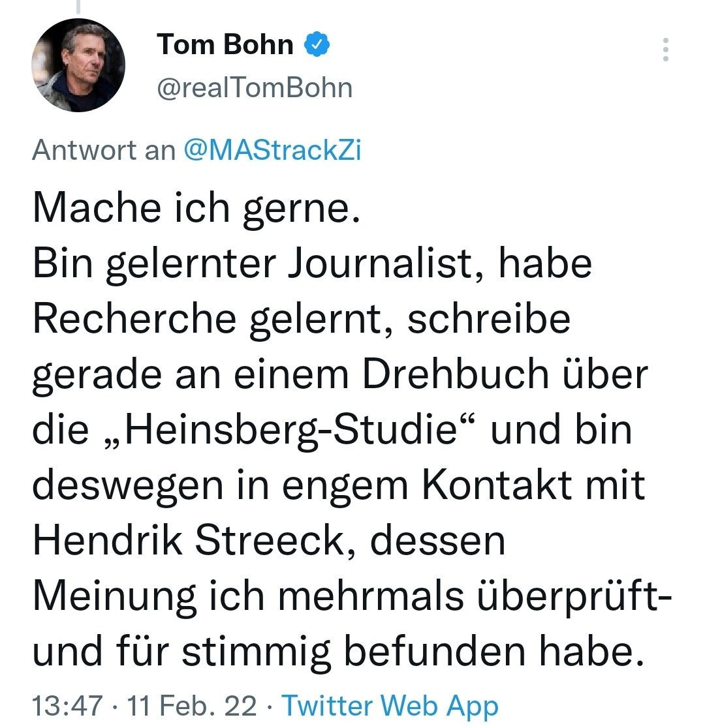Open the Tom Bohn display name
Screen dimensions: 705x728
tap(225, 45)
